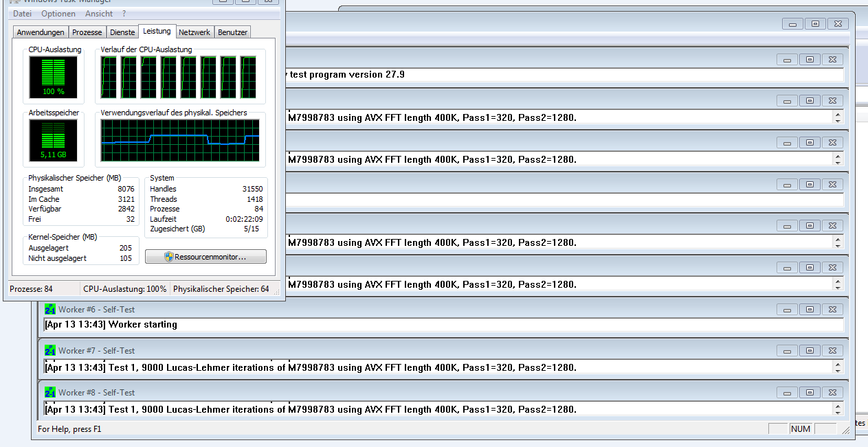Click the Threads 1418 row

pos(206,199)
